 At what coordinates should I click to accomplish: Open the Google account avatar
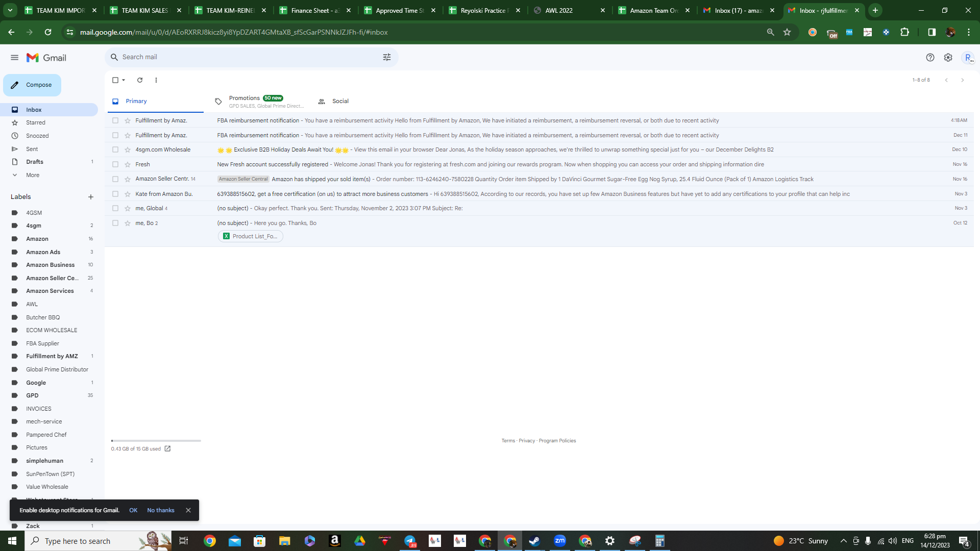(968, 58)
